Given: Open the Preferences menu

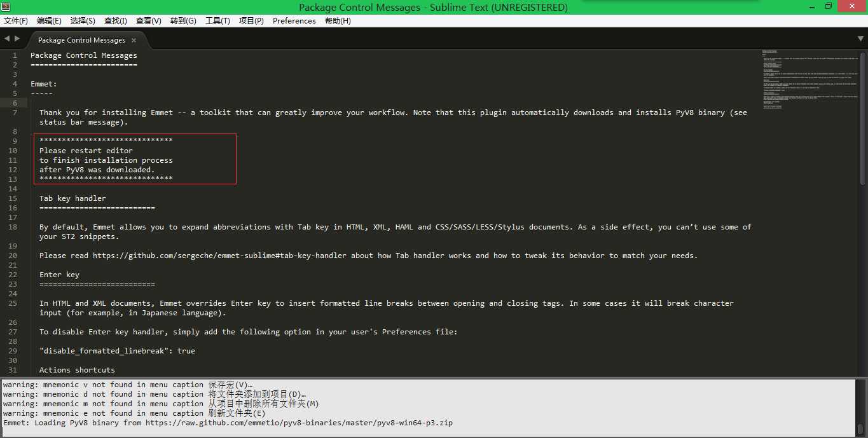Looking at the screenshot, I should (x=294, y=21).
